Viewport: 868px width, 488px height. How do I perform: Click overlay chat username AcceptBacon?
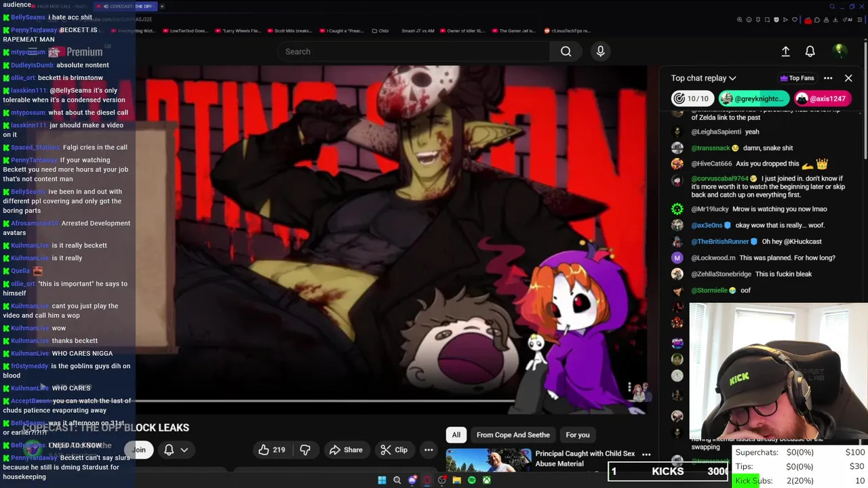coord(31,401)
